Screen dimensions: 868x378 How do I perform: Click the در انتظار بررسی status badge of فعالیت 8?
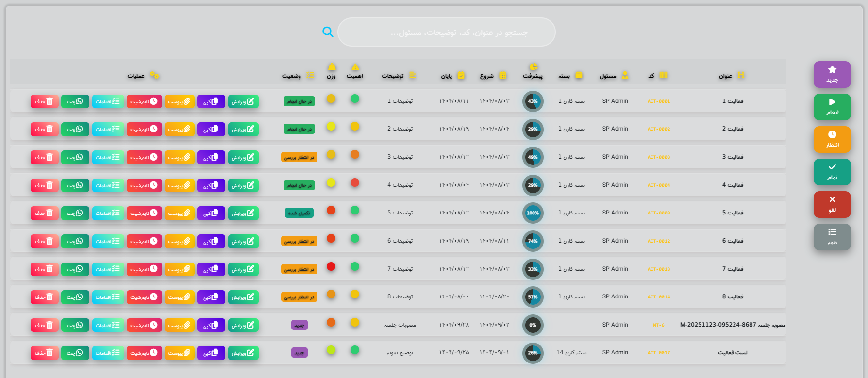[x=299, y=297]
